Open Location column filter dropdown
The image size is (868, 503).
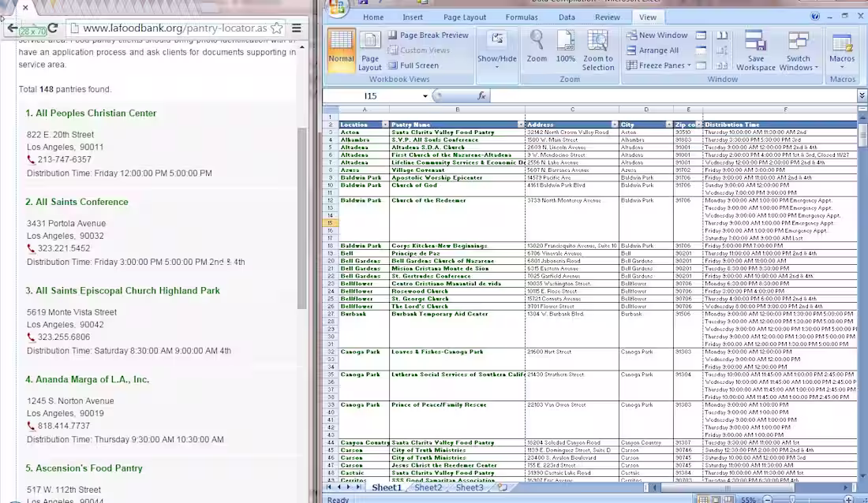(385, 125)
